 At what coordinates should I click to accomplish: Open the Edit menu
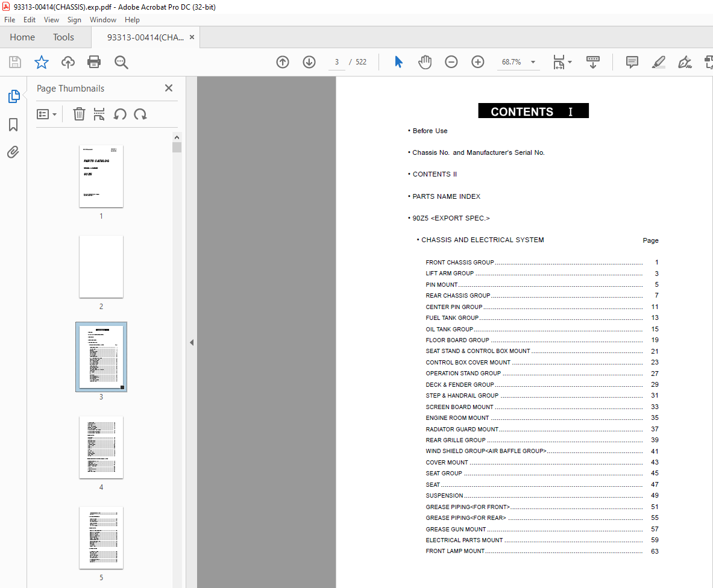tap(30, 19)
